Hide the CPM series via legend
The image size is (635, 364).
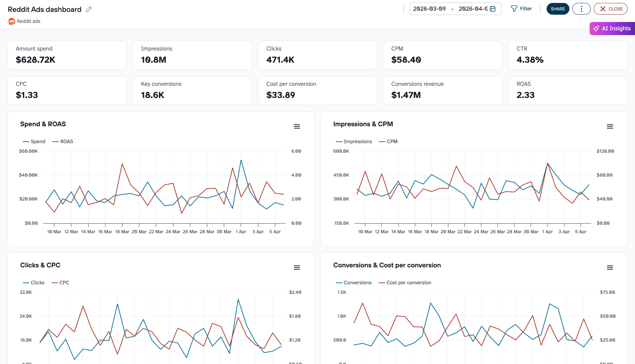click(x=388, y=142)
